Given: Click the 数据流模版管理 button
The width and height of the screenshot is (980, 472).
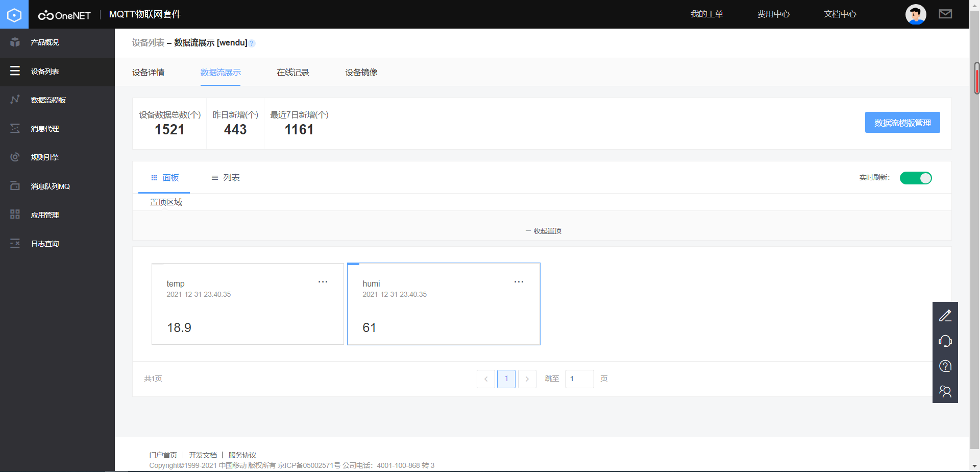Looking at the screenshot, I should 902,123.
